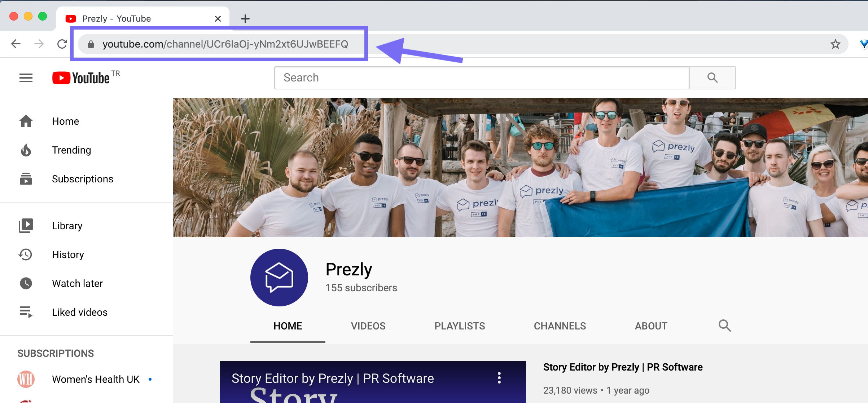Click the Library play icon
The width and height of the screenshot is (868, 403).
26,226
